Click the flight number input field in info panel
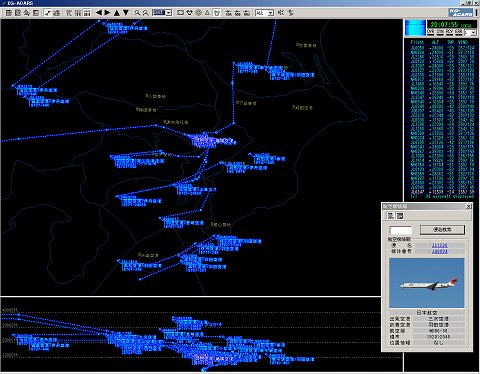The height and width of the screenshot is (374, 480). (401, 230)
